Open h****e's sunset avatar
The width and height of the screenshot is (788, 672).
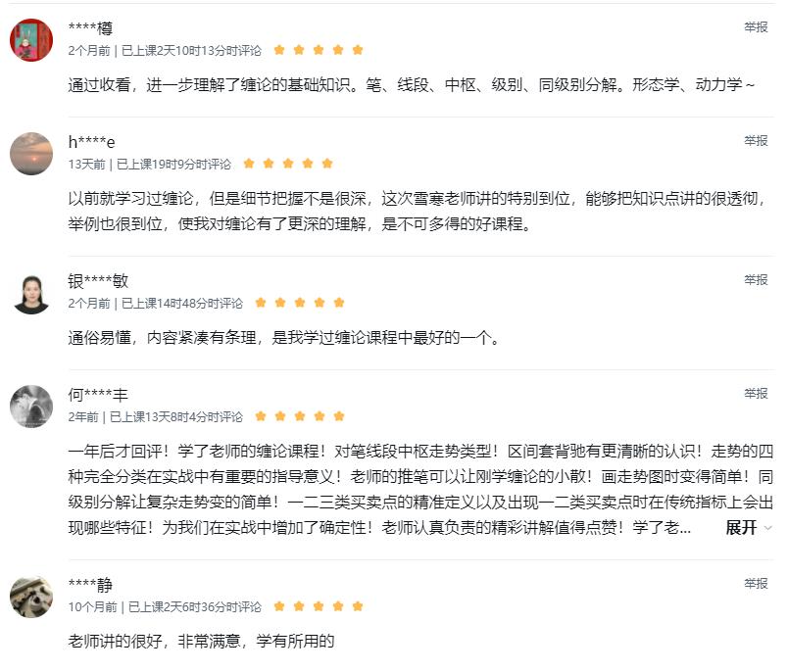(31, 154)
